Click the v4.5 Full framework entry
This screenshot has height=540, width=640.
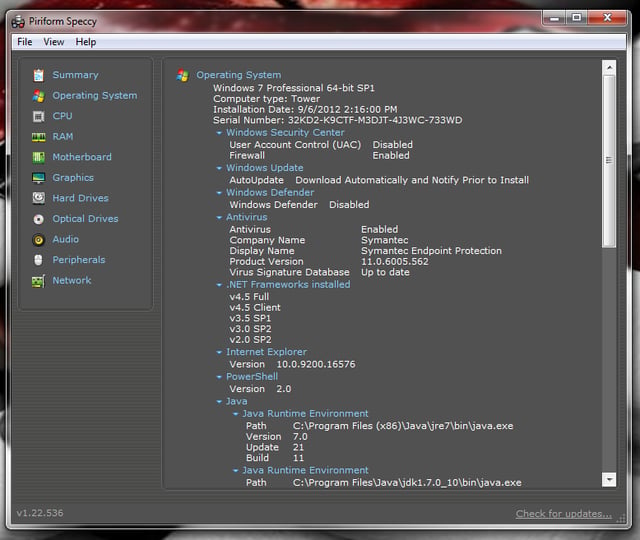[249, 297]
